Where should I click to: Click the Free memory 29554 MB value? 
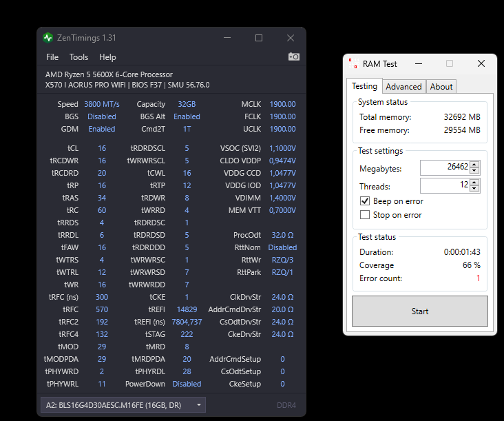click(462, 130)
